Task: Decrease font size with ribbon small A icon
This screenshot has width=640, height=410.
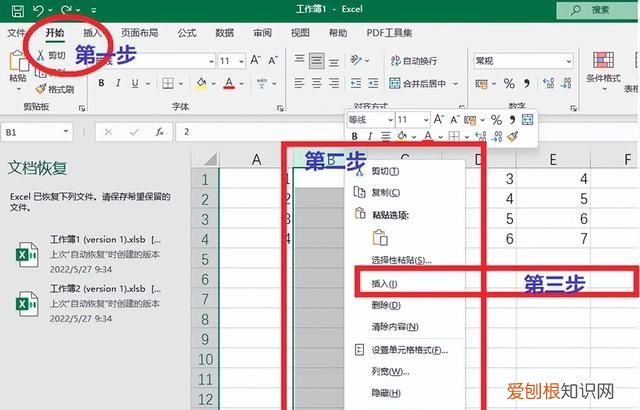Action: pyautogui.click(x=273, y=61)
